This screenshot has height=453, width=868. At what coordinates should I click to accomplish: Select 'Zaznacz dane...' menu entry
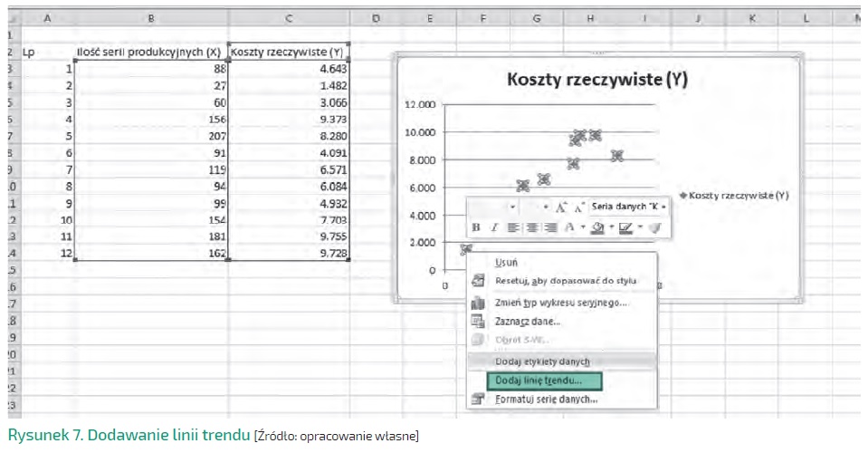click(x=562, y=322)
